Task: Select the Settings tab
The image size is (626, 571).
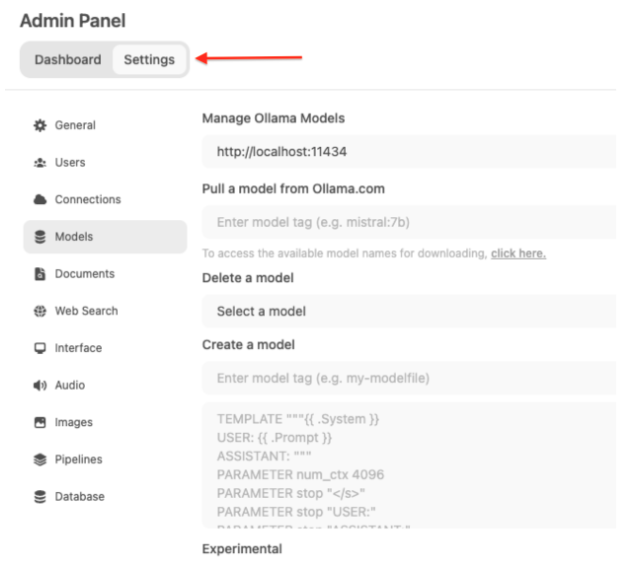Action: (149, 60)
